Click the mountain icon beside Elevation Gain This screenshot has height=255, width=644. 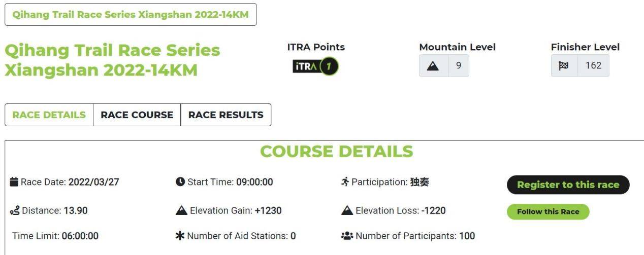coord(181,210)
